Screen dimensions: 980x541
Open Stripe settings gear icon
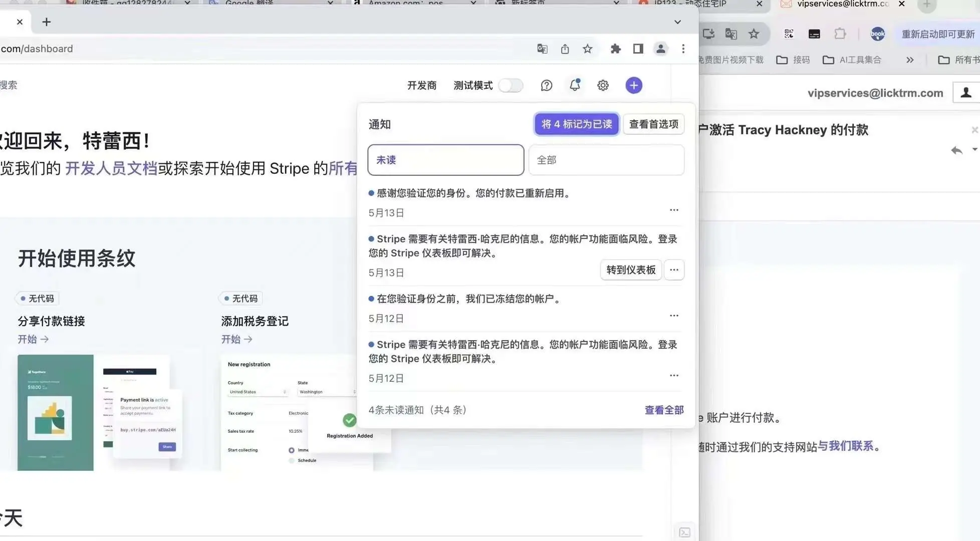pos(603,86)
